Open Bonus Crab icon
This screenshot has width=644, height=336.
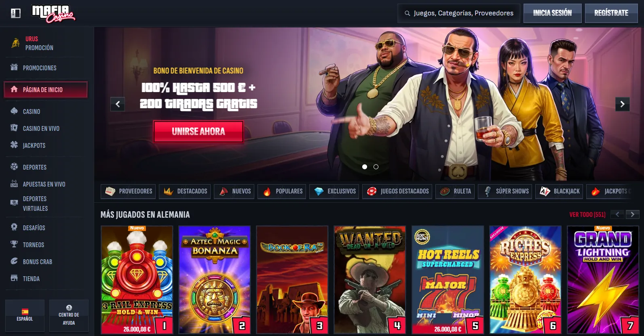click(x=14, y=261)
